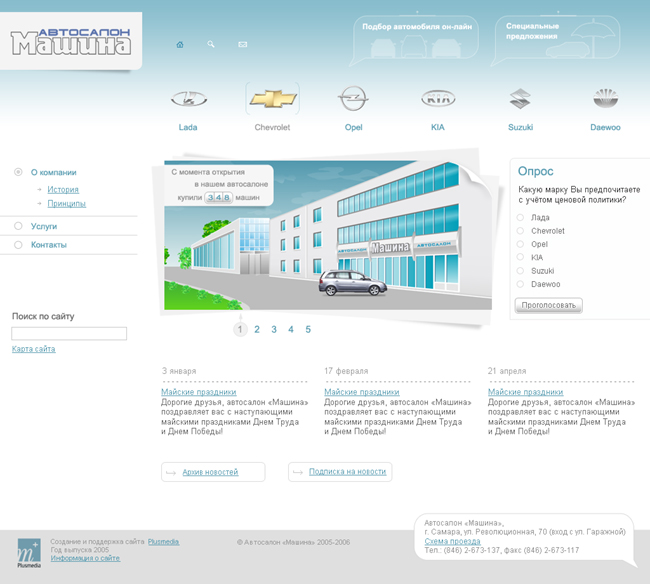Click the Автосалон Машина site logo

click(x=71, y=42)
